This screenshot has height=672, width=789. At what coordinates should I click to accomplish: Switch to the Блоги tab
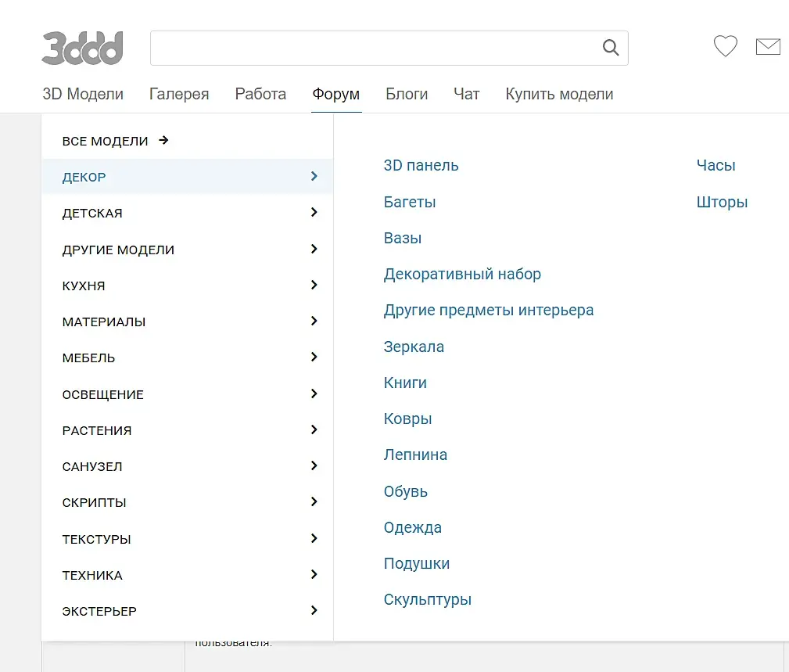tap(407, 95)
